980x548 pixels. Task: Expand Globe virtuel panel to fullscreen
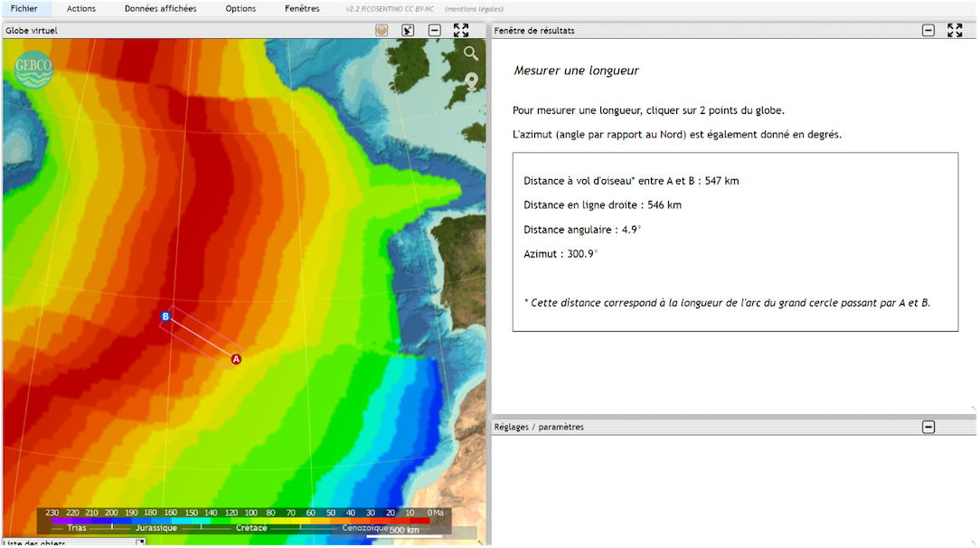coord(461,30)
